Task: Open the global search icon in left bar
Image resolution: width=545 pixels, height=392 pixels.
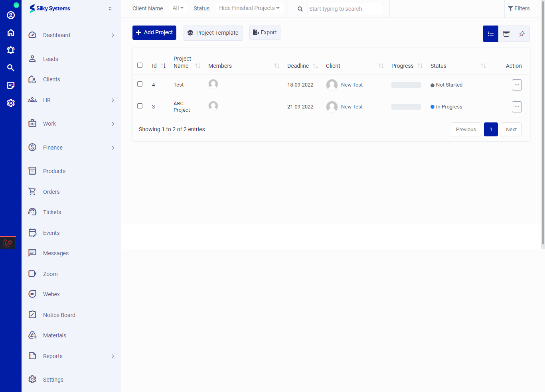Action: 11,67
